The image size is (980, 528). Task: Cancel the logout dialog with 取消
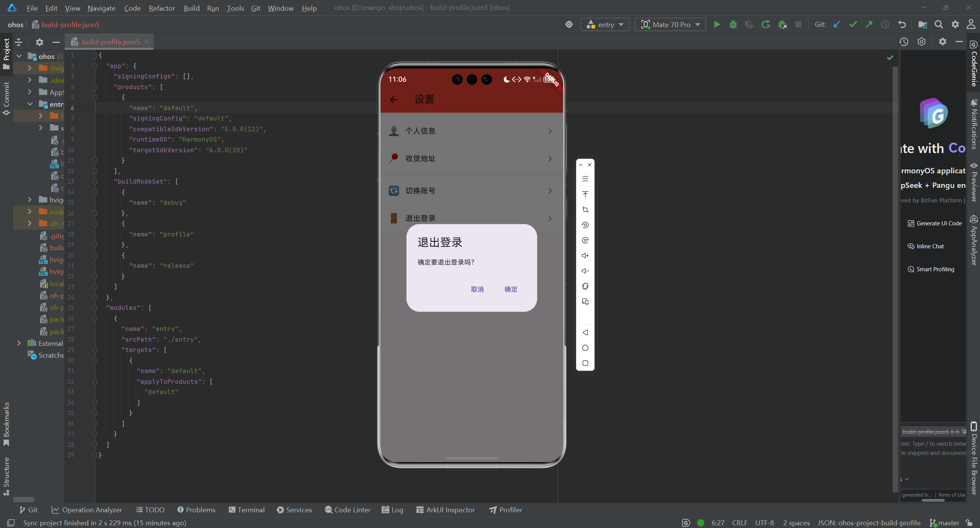[477, 289]
